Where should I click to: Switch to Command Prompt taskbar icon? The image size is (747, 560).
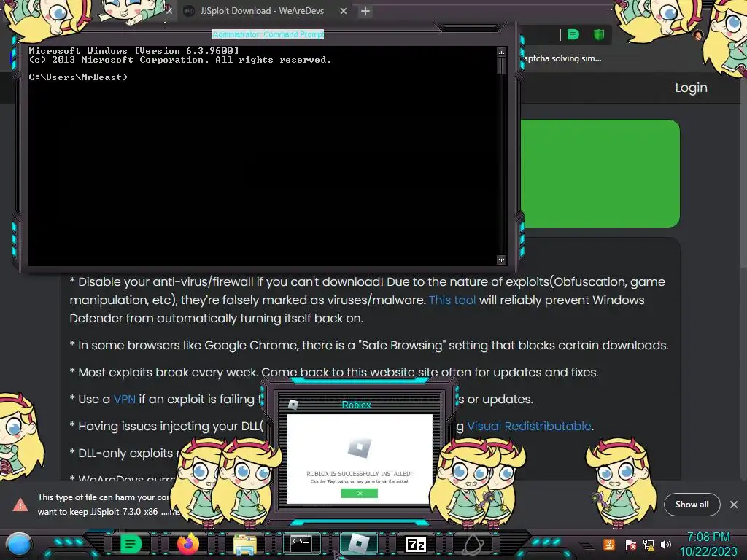tap(301, 544)
